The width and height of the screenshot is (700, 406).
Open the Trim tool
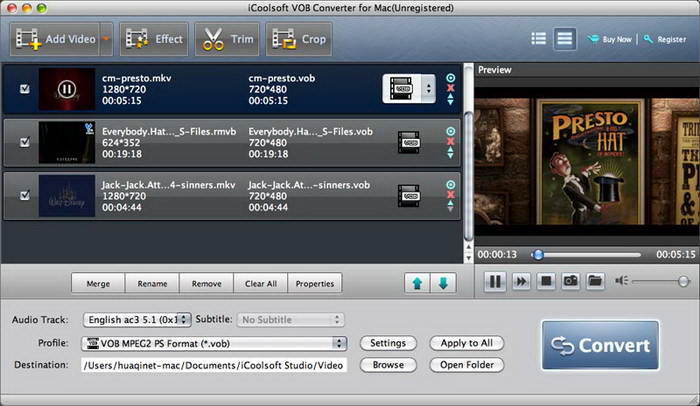tap(227, 39)
